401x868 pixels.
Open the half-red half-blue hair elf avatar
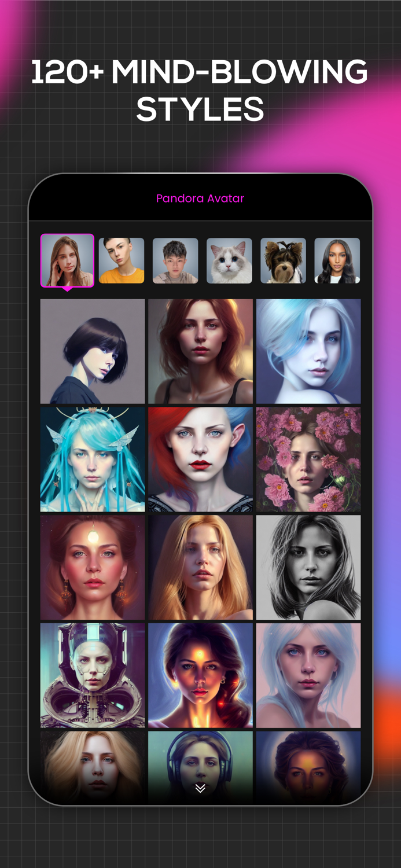[x=201, y=459]
